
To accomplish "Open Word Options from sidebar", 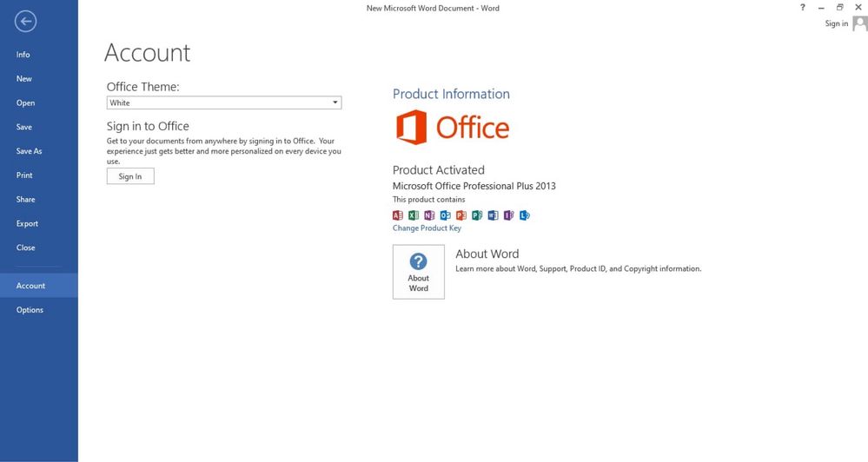I will (39, 310).
